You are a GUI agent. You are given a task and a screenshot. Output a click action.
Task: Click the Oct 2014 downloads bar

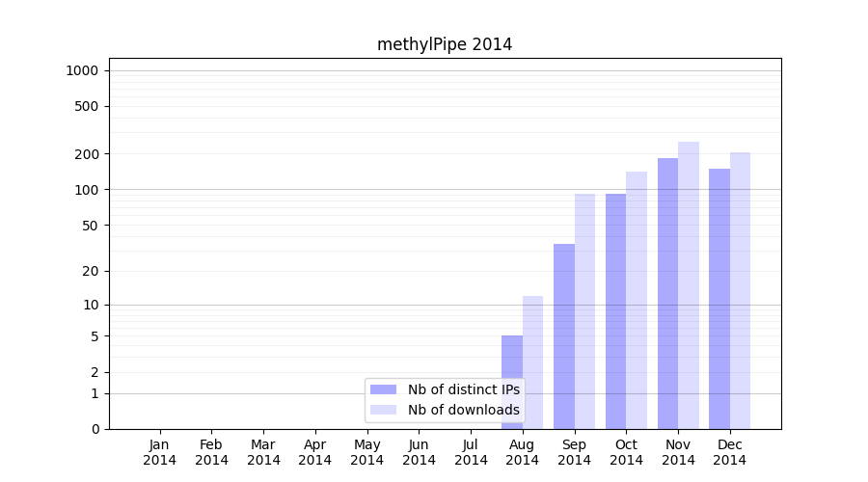pos(637,300)
